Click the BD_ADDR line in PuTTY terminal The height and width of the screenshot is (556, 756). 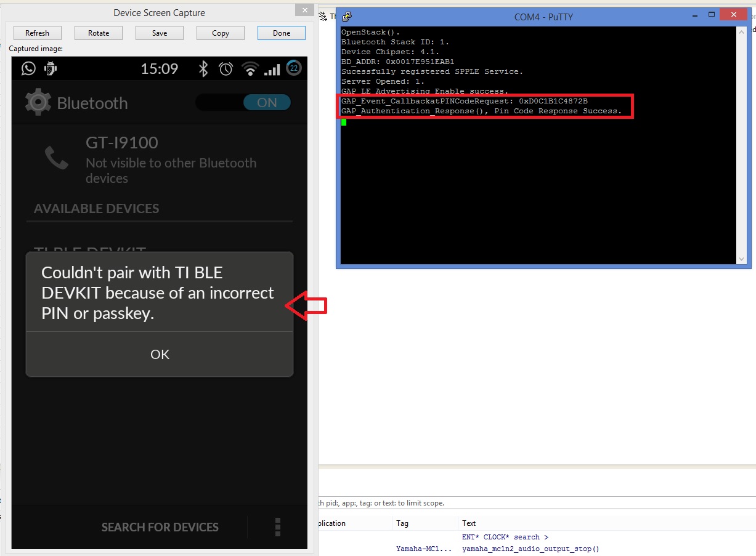pos(397,62)
